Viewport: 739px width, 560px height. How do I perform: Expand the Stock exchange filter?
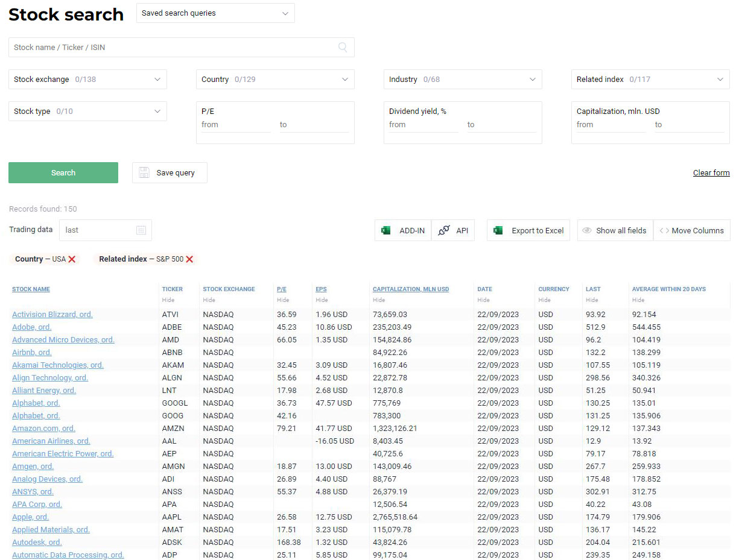point(87,79)
